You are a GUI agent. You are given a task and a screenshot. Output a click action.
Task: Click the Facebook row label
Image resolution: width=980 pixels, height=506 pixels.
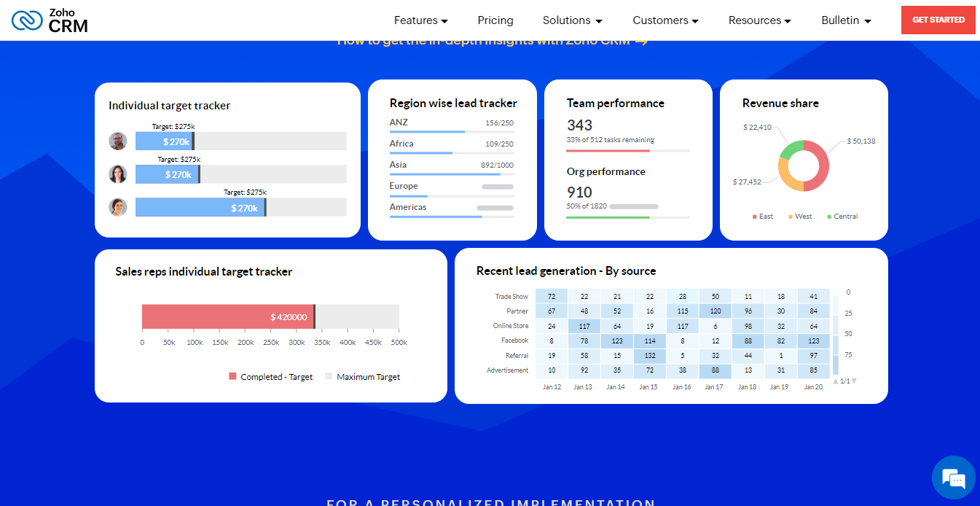coord(514,340)
